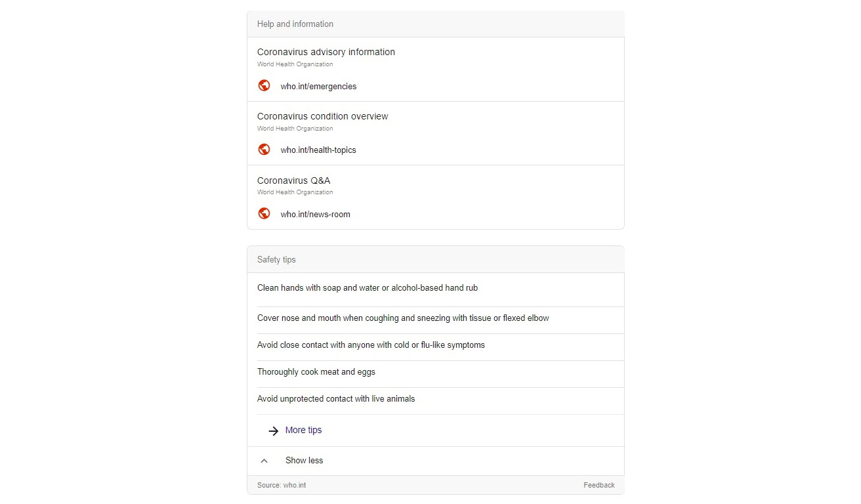Select the avoid unprotected contact with animals tip
The height and width of the screenshot is (504, 861).
(336, 399)
